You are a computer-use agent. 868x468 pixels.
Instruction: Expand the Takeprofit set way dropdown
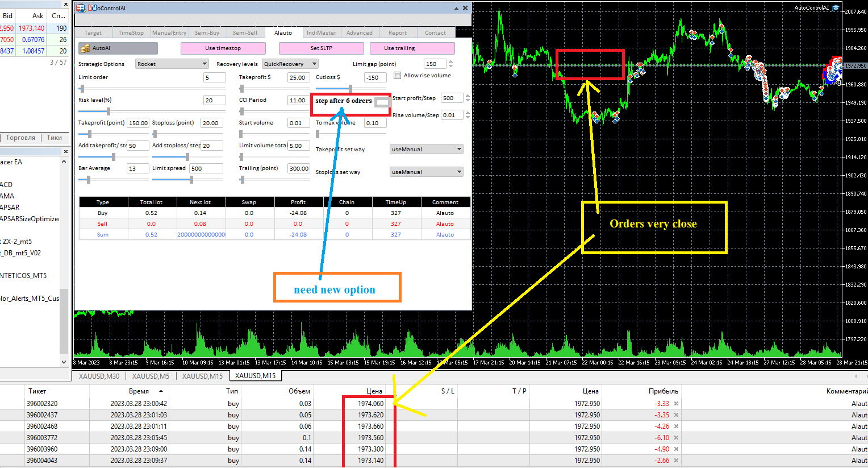pyautogui.click(x=427, y=150)
